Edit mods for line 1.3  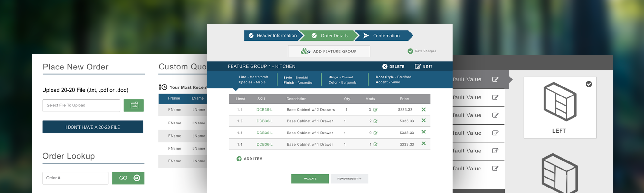375,133
